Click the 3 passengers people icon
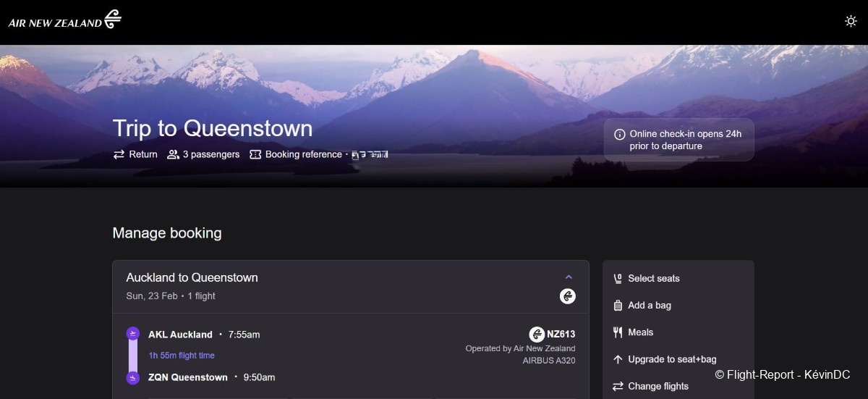This screenshot has height=399, width=868. coord(173,154)
